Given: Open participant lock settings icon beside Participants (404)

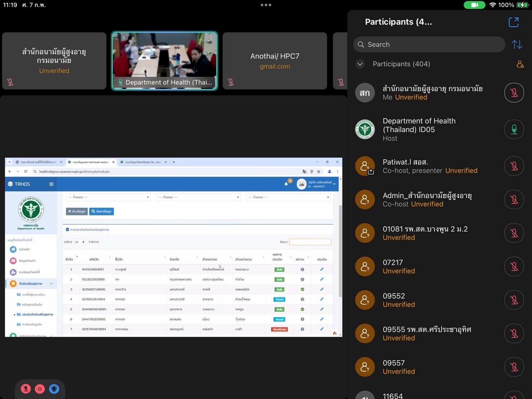Looking at the screenshot, I should [x=520, y=64].
